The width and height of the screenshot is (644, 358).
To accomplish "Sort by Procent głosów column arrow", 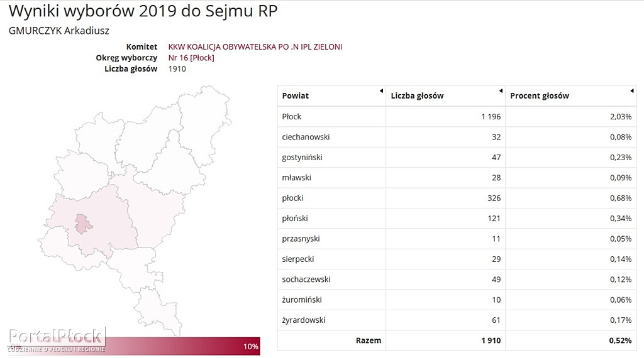I will pos(631,90).
